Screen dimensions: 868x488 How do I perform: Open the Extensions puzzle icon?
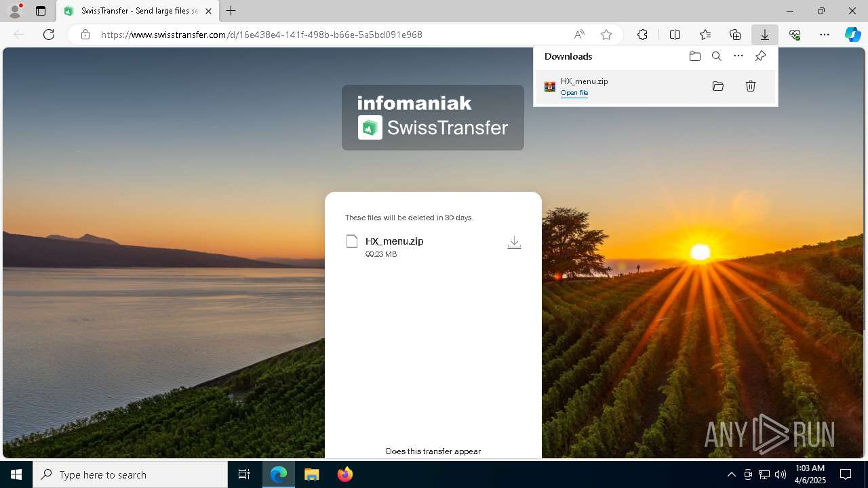pyautogui.click(x=642, y=35)
